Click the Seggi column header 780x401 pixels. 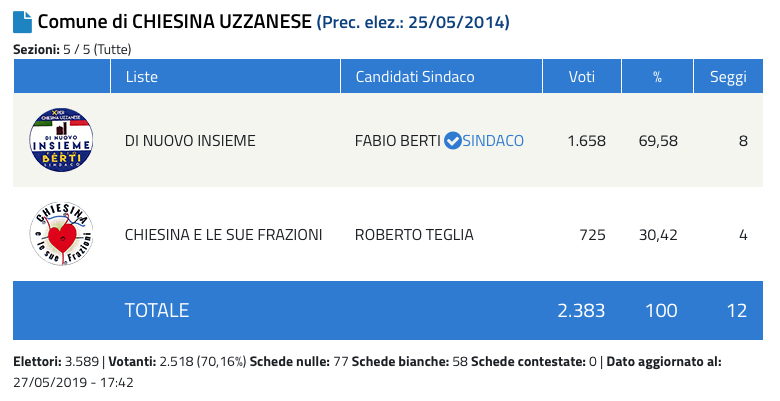tap(728, 76)
